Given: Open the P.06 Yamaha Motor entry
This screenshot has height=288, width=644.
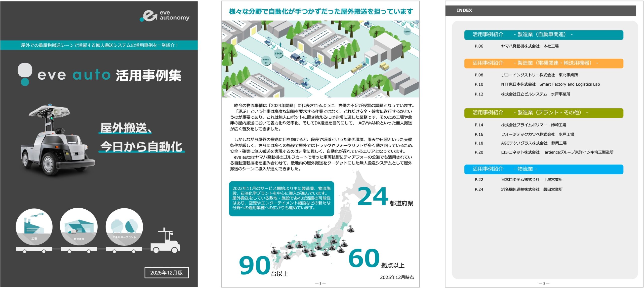Looking at the screenshot, I should coord(530,46).
